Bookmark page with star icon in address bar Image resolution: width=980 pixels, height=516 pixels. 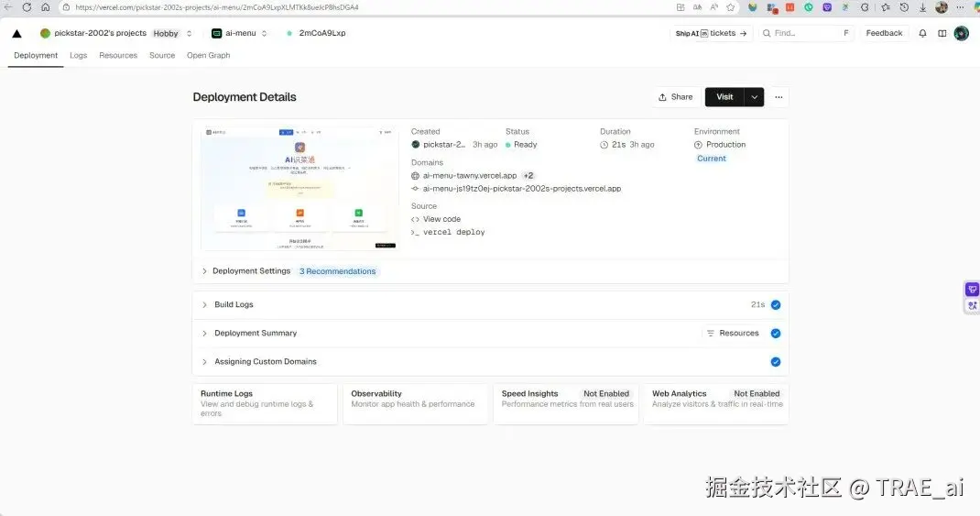[730, 7]
